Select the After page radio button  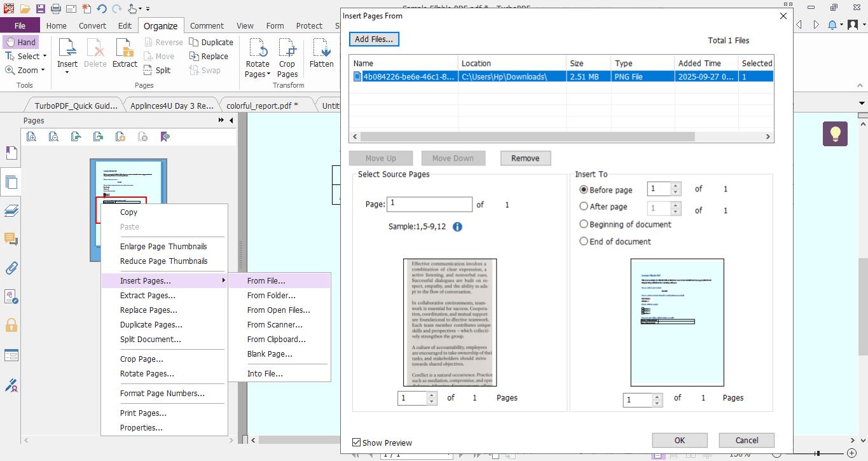click(584, 206)
